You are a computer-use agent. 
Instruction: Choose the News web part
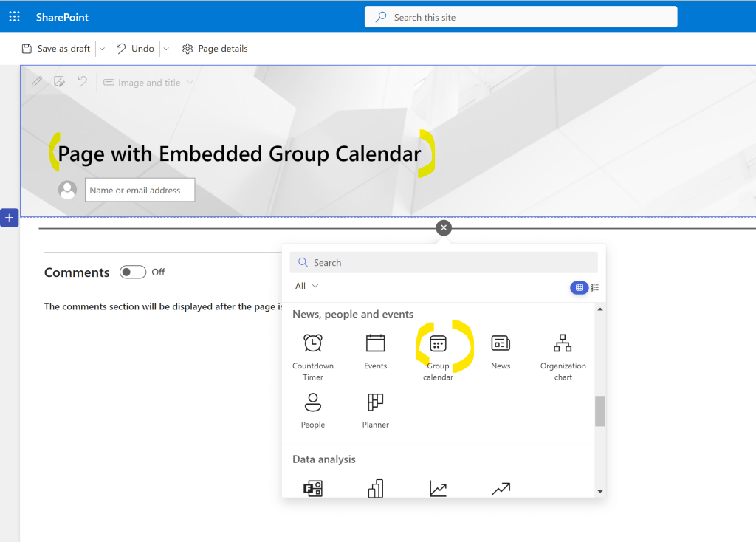pyautogui.click(x=501, y=351)
